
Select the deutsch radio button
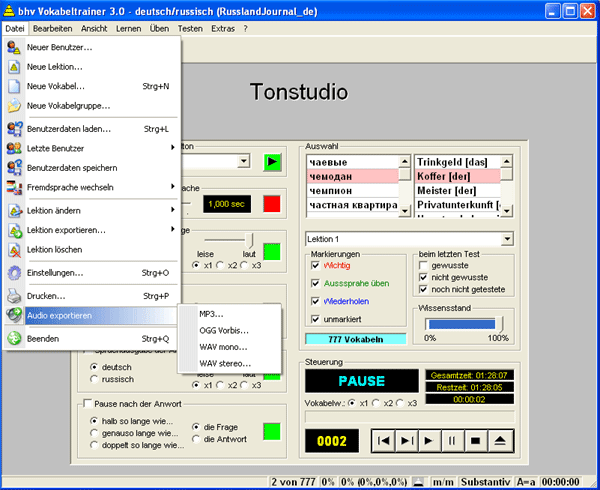tap(94, 367)
